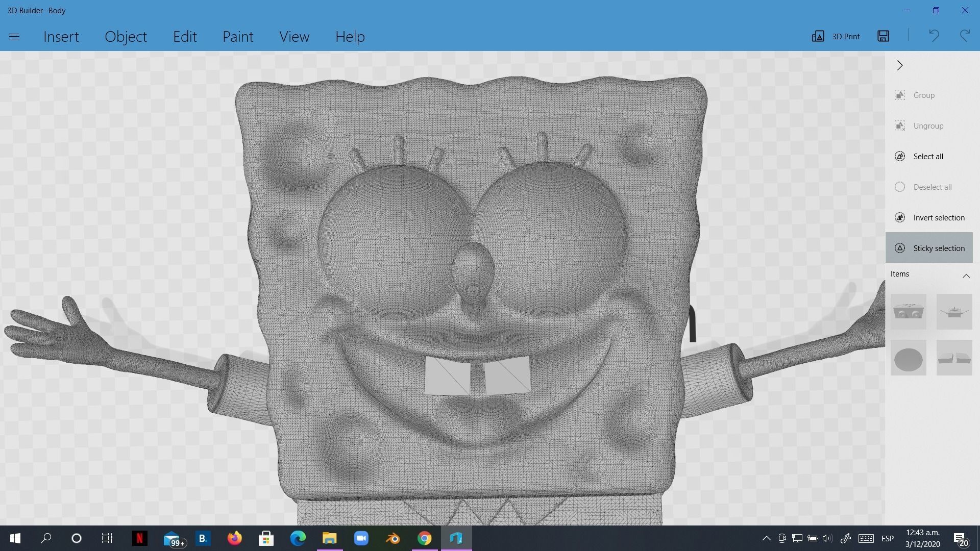Open Firefox from taskbar

click(235, 538)
